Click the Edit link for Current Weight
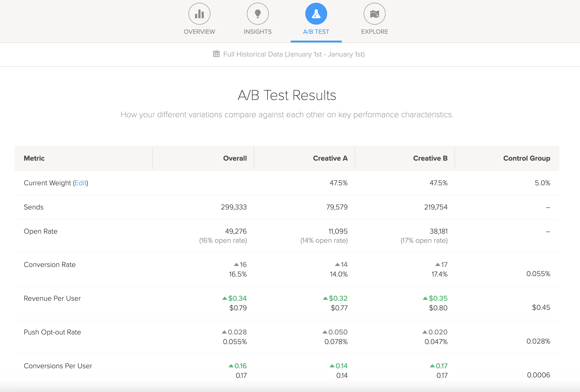 (x=80, y=183)
